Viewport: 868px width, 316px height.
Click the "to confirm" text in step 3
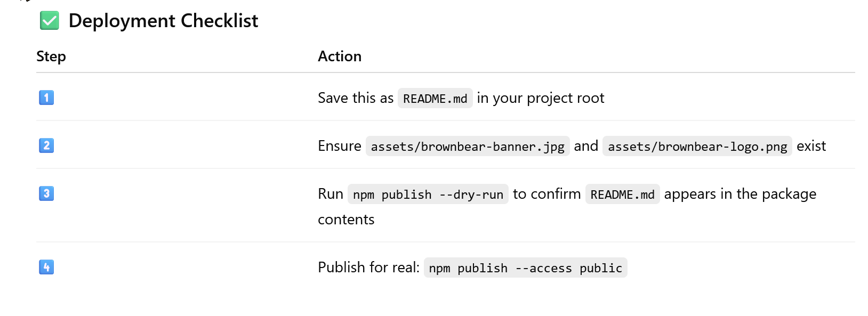[546, 194]
